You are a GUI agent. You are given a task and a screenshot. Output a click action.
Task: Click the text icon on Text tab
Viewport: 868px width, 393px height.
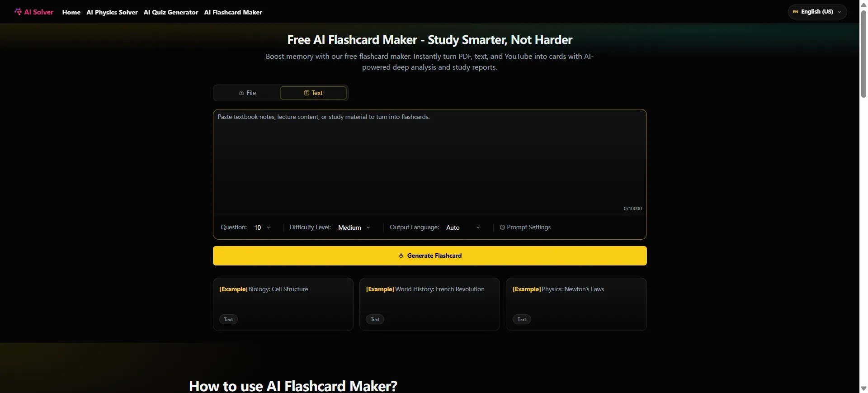point(307,93)
